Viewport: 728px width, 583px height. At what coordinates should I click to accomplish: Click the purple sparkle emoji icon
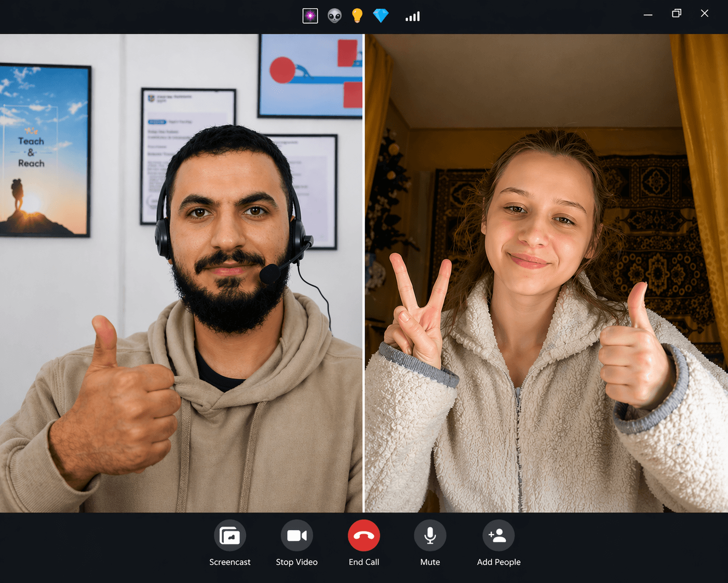point(310,16)
